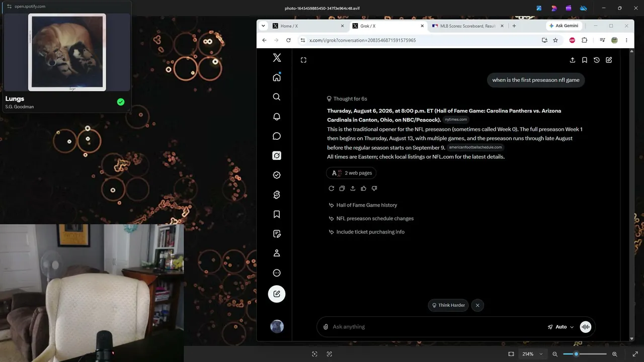Open Grok chat history

(597, 60)
